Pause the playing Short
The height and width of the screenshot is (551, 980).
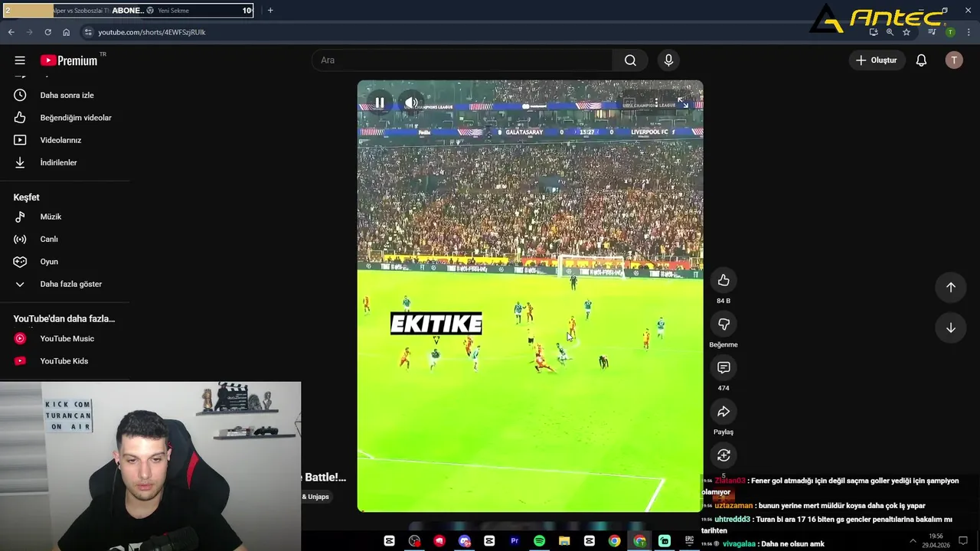380,103
